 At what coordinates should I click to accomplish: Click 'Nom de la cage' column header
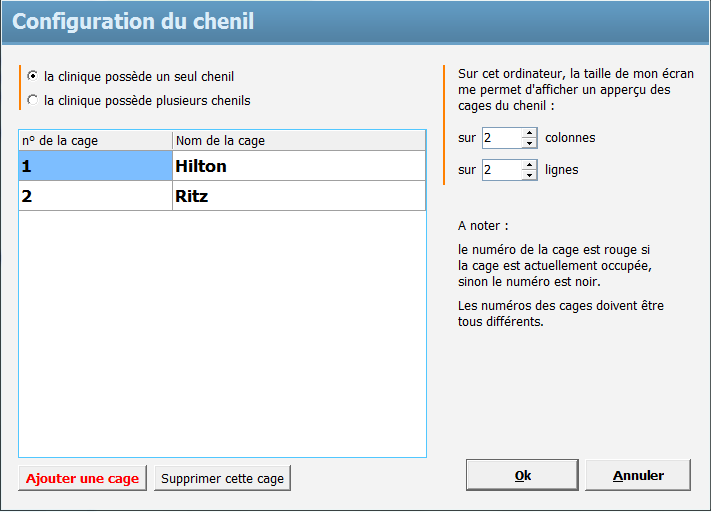tap(298, 141)
